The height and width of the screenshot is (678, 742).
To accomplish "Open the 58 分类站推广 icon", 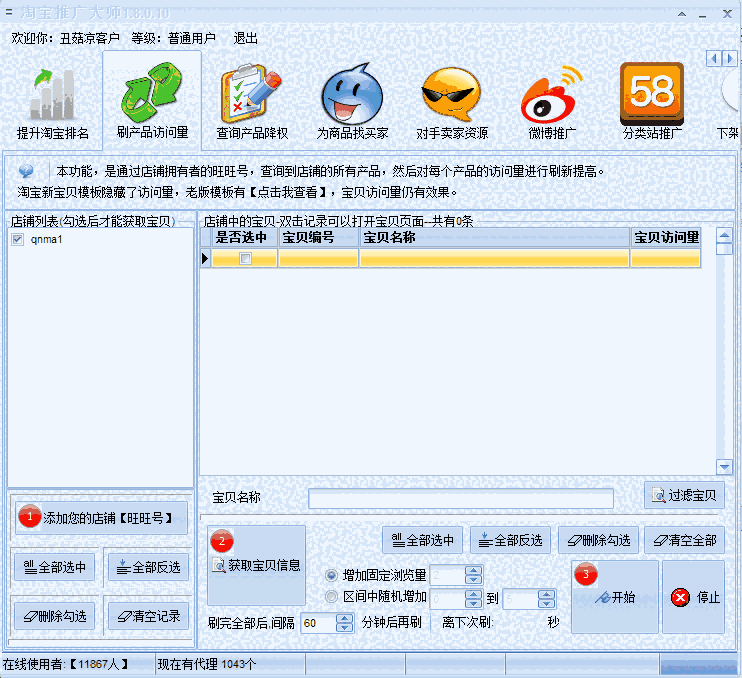I will pos(652,93).
